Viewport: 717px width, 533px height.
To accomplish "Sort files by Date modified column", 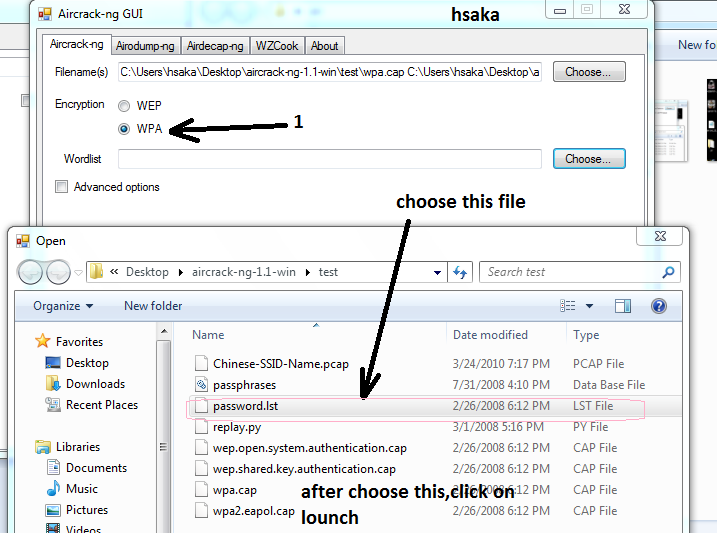I will click(490, 335).
